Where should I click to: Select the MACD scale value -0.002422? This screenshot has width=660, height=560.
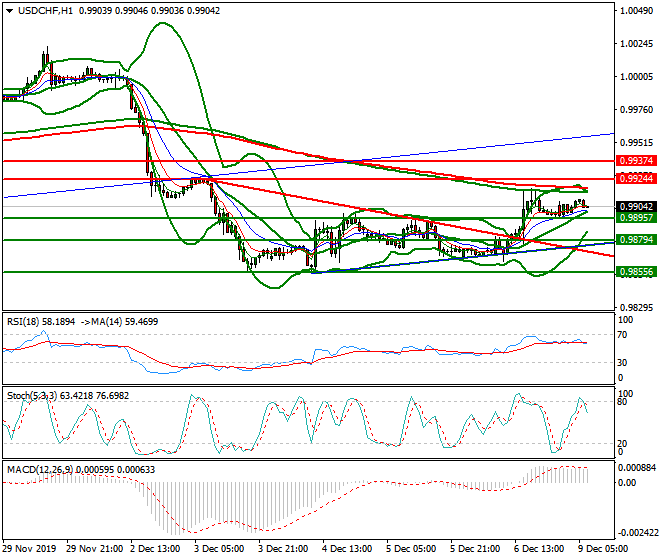[x=637, y=533]
